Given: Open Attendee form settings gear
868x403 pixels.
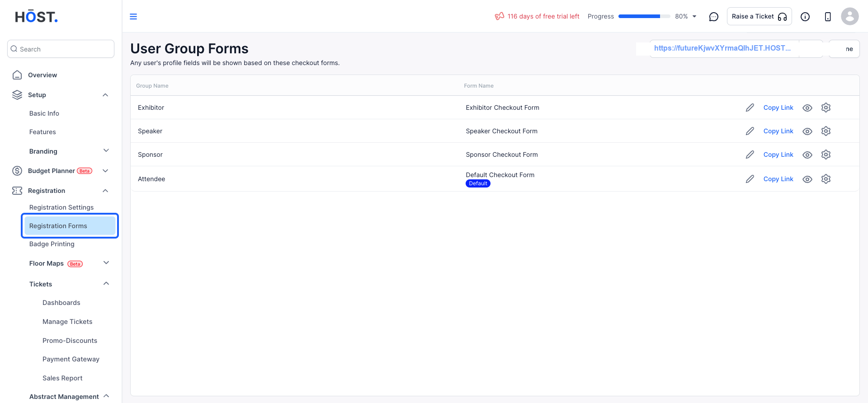Looking at the screenshot, I should pos(826,179).
